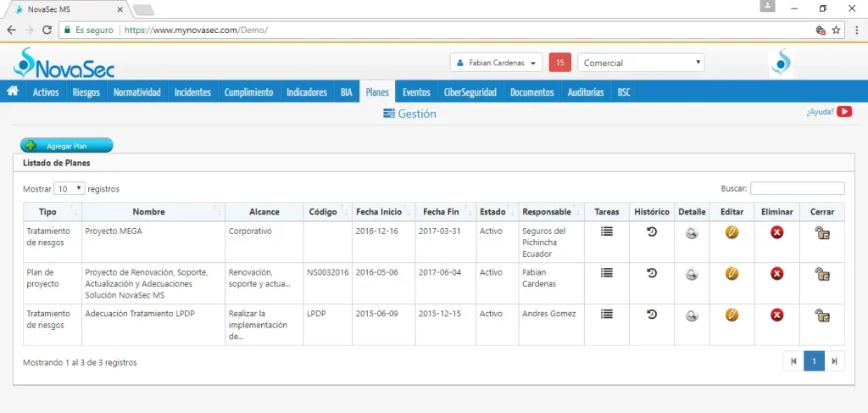868x413 pixels.
Task: Open the Normatividad menu
Action: [x=136, y=92]
